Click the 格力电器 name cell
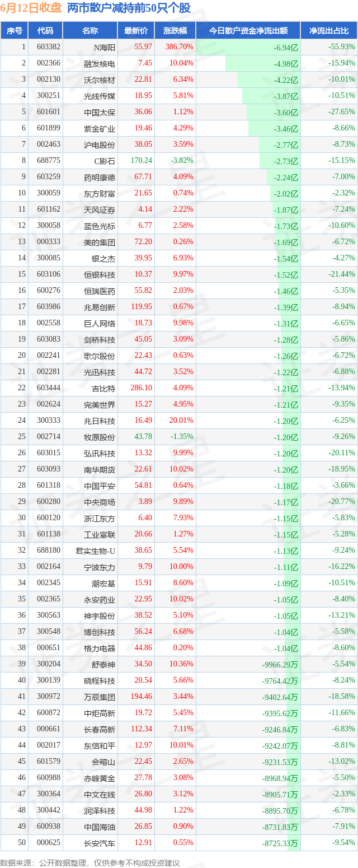The width and height of the screenshot is (358, 868). pyautogui.click(x=90, y=648)
